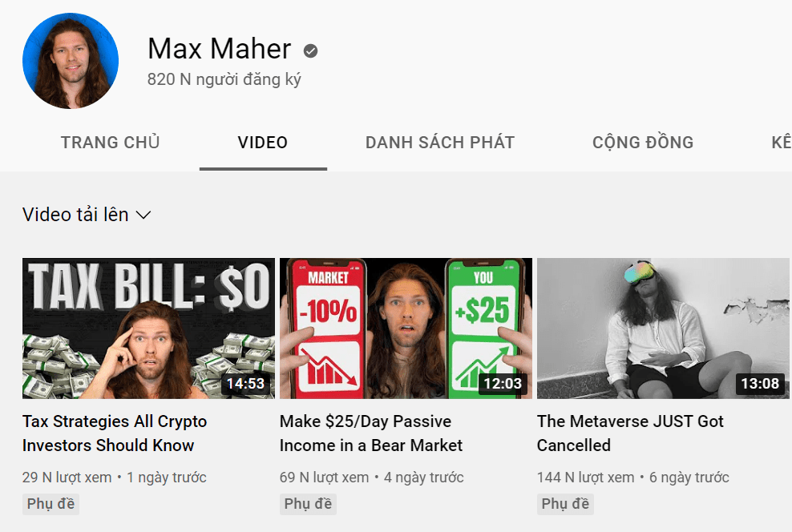
Task: Click the Max Maher channel name
Action: (219, 49)
